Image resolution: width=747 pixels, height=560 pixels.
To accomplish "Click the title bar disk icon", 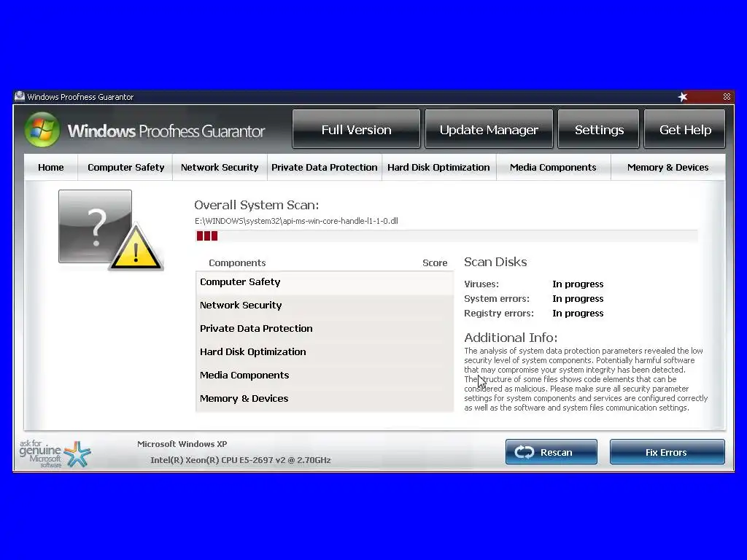I will tap(20, 96).
